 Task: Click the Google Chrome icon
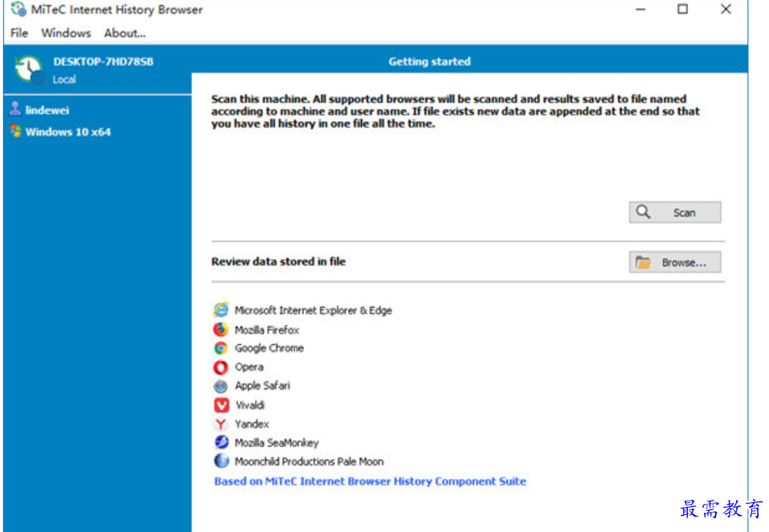tap(221, 348)
